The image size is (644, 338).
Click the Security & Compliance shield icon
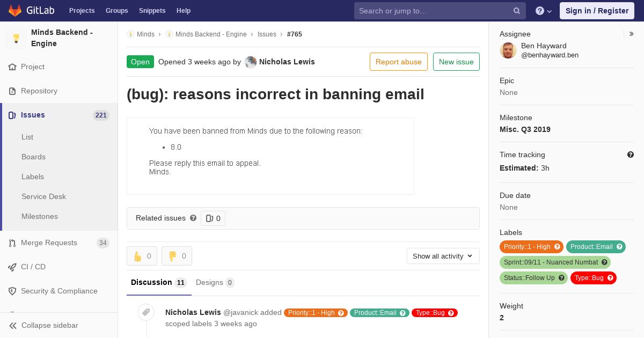12,291
